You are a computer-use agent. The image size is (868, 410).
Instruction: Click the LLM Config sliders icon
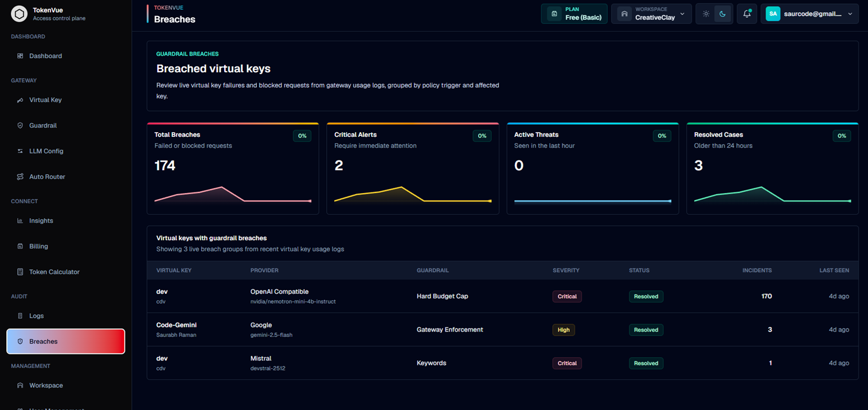tap(20, 151)
